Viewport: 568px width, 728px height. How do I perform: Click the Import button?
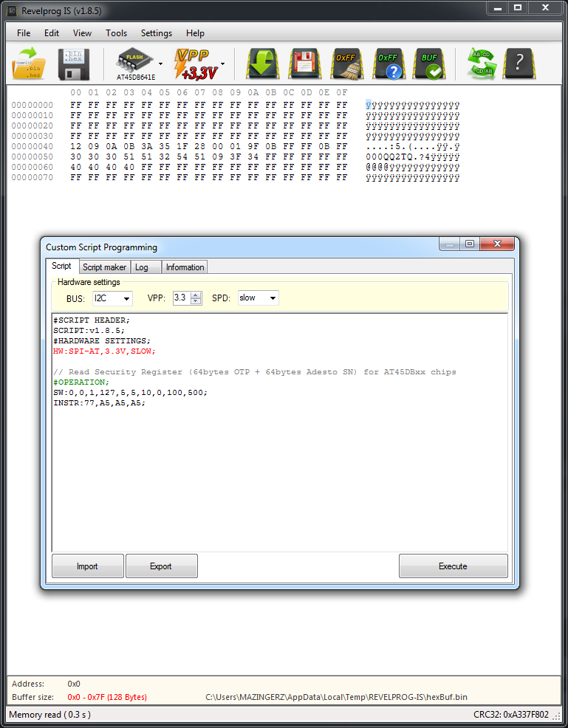coord(87,566)
